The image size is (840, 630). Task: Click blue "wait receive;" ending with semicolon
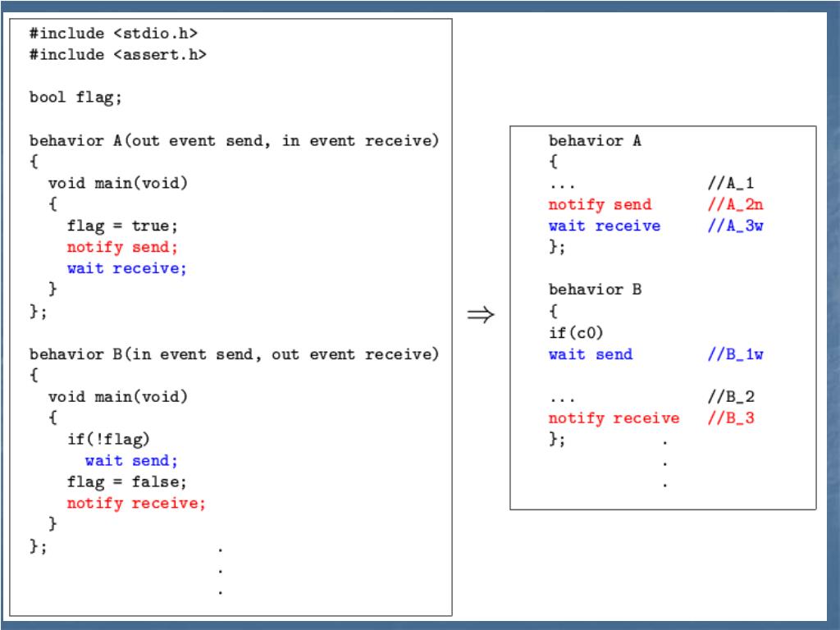[127, 268]
